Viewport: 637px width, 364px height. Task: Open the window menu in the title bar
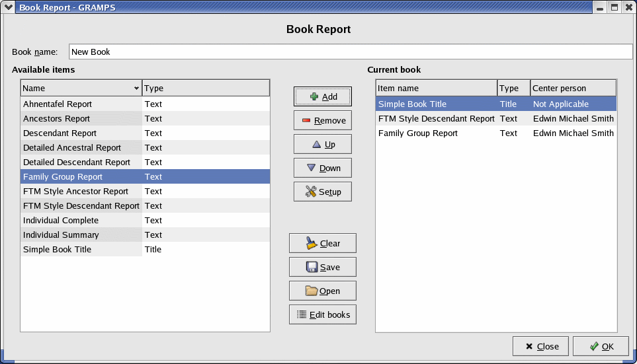click(x=8, y=7)
